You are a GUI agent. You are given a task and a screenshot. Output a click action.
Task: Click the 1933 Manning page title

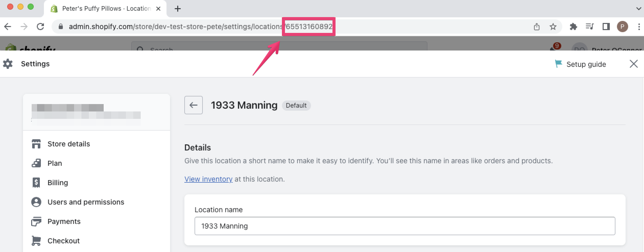coord(244,105)
